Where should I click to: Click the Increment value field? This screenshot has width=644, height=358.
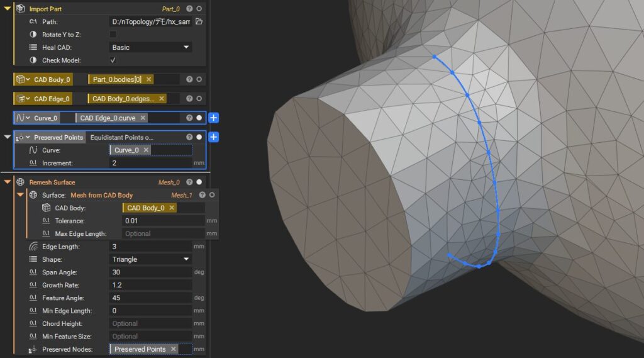[150, 163]
